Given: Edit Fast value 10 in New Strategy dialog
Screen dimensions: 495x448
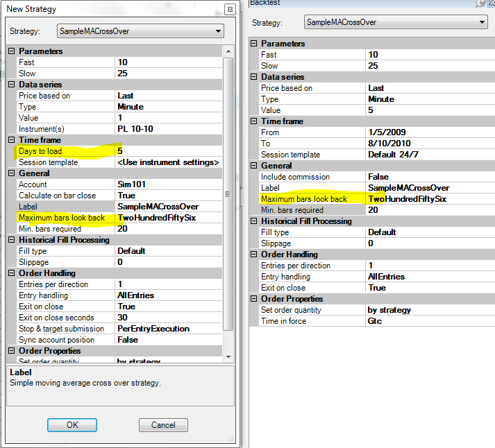Looking at the screenshot, I should (x=169, y=62).
